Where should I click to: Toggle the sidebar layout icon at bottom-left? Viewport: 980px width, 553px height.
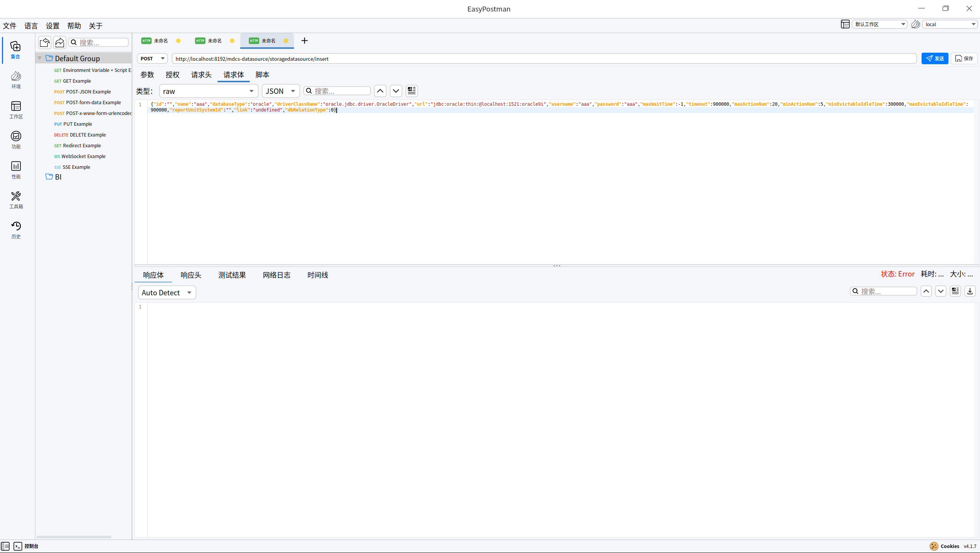[5, 546]
